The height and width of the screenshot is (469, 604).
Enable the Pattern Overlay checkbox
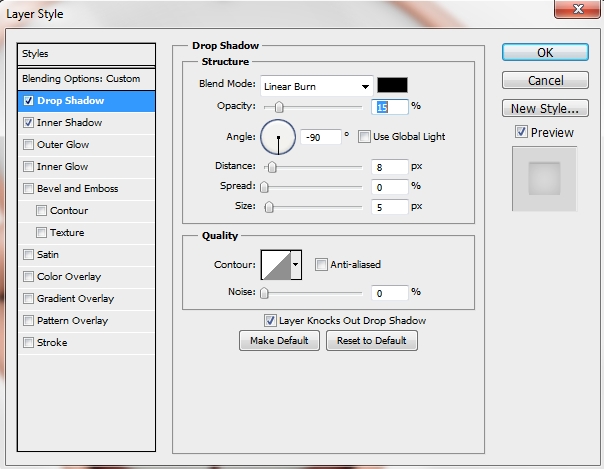(29, 320)
